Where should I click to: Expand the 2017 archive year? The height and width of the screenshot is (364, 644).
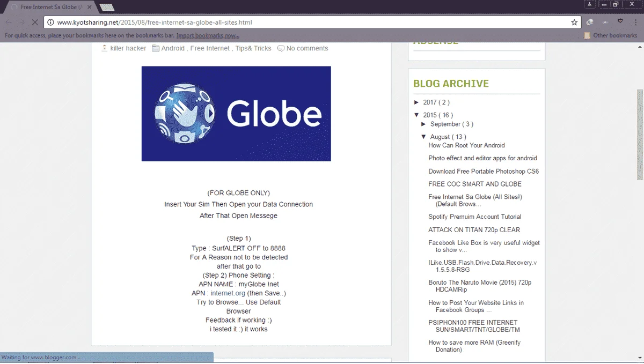pyautogui.click(x=417, y=102)
